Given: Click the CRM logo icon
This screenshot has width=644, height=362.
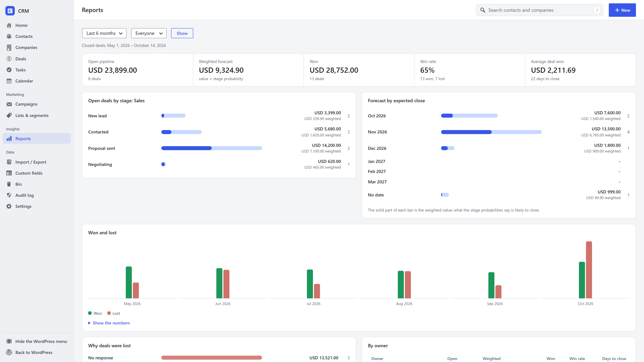Looking at the screenshot, I should pos(10,11).
